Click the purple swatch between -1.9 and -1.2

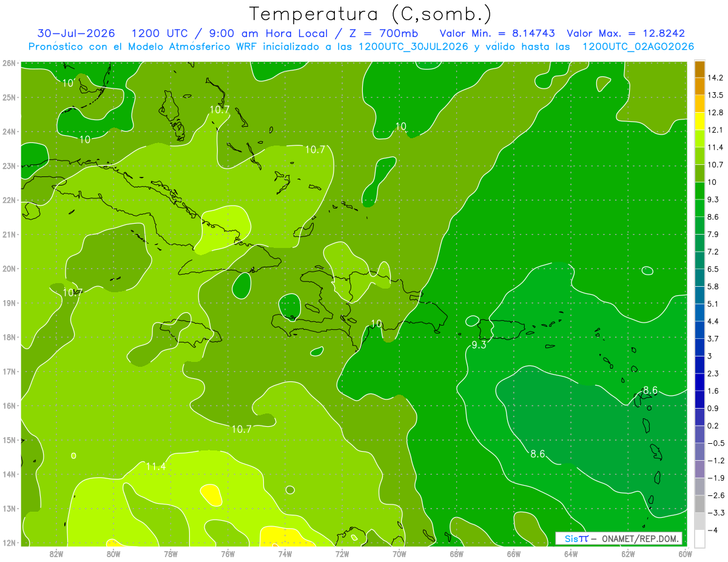(x=699, y=469)
